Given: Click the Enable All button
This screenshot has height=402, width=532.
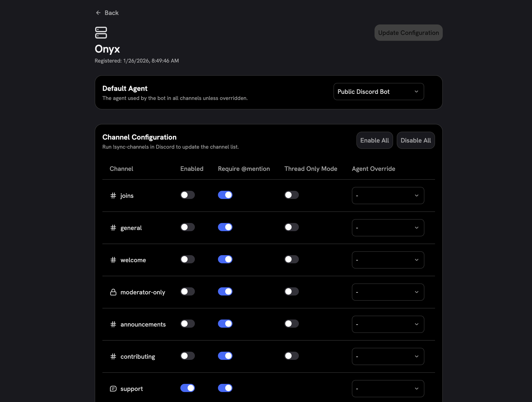Looking at the screenshot, I should click(x=375, y=140).
